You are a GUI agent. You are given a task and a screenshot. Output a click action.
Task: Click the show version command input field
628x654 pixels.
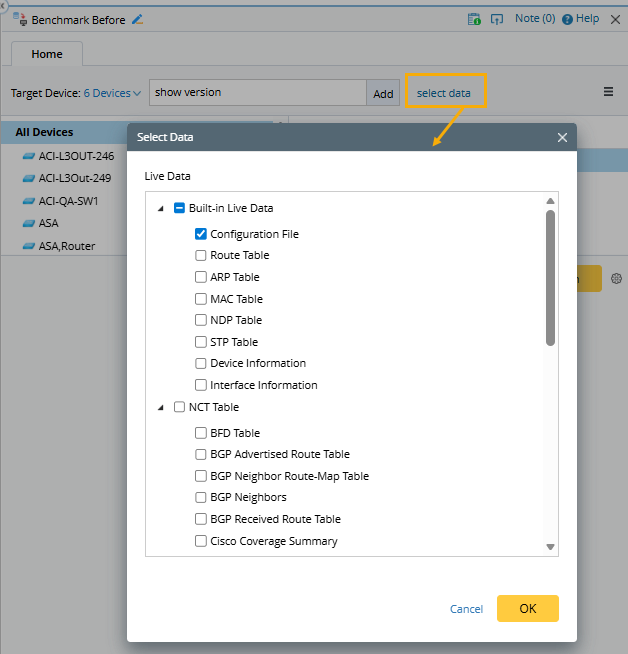(x=257, y=92)
